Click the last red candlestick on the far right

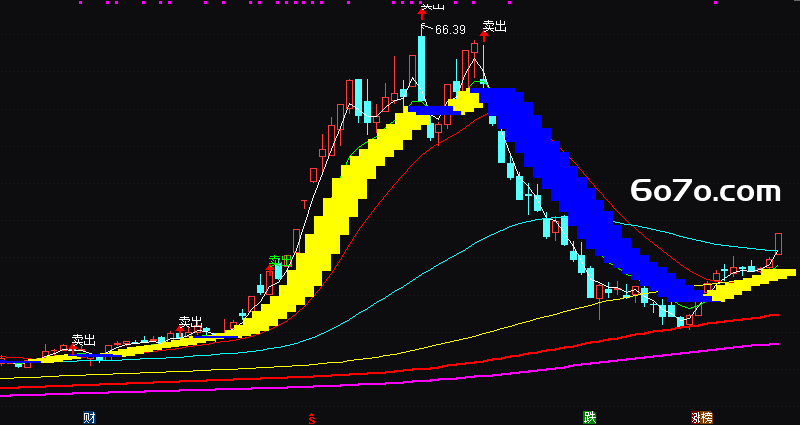(779, 243)
